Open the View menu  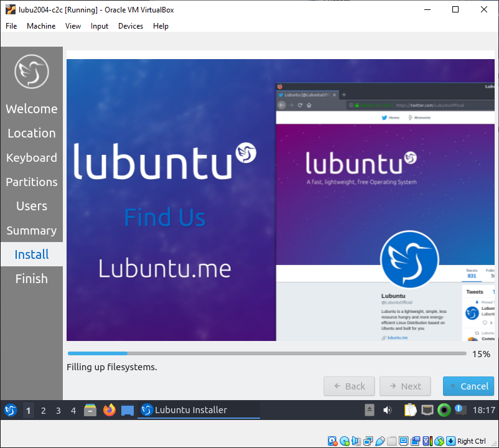tap(73, 26)
